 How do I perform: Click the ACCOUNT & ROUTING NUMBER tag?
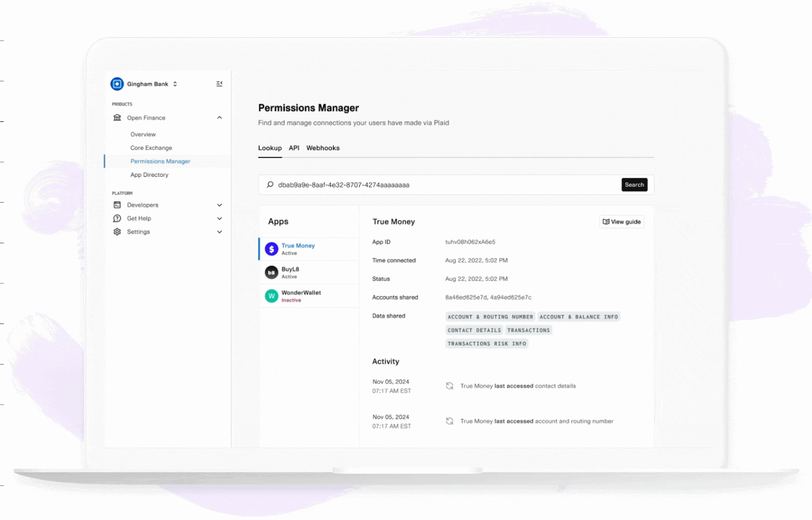click(490, 317)
